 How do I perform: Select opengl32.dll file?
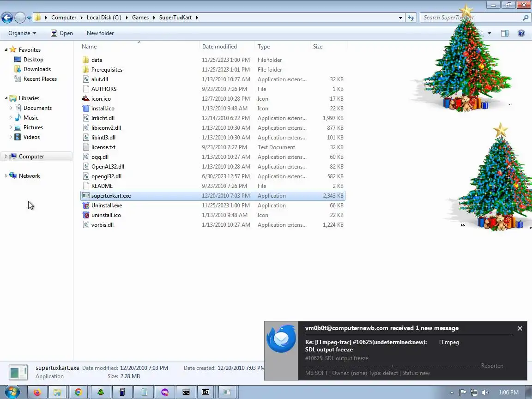pos(106,176)
